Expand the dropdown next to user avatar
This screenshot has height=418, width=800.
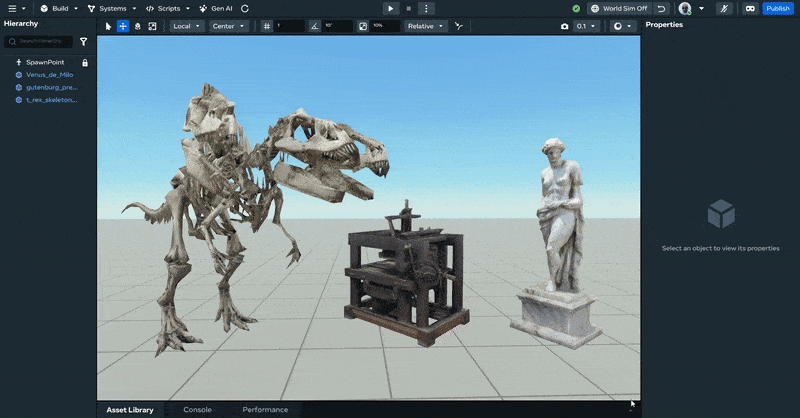702,9
